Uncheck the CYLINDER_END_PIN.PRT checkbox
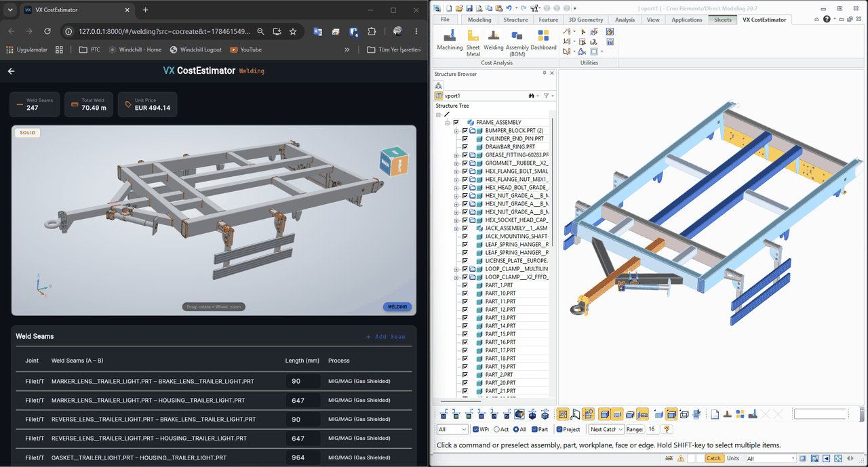Viewport: 868px width, 467px height. coord(465,139)
